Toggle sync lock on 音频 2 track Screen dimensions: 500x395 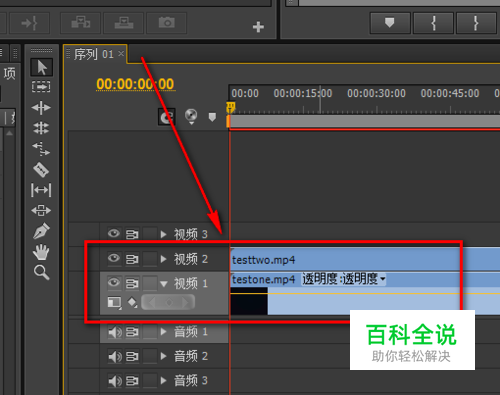click(132, 357)
